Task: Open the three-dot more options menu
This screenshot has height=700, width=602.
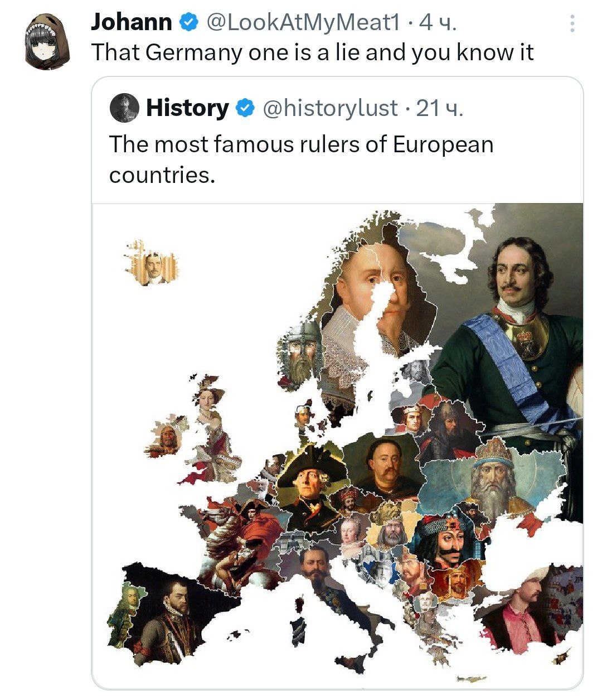Action: click(572, 24)
